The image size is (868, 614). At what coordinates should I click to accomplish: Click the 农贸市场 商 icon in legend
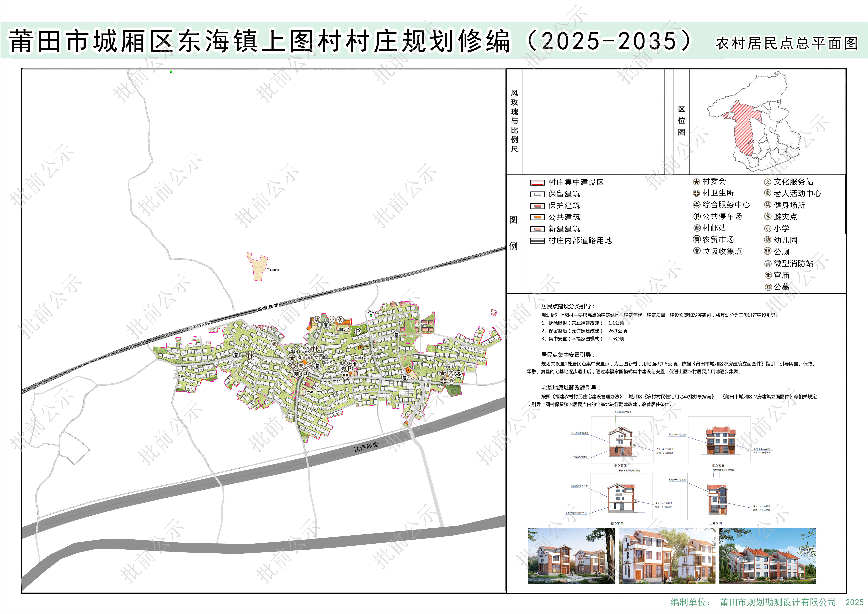[x=697, y=239]
